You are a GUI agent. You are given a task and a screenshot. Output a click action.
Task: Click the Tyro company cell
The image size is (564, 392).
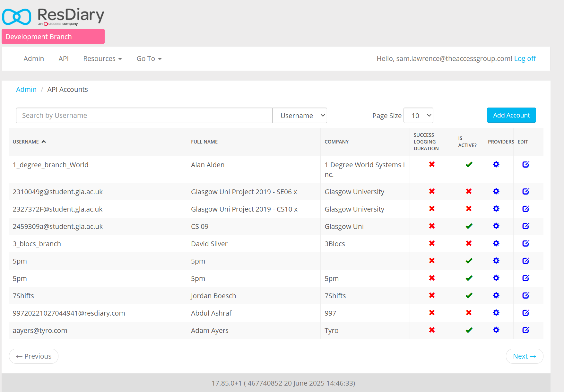[x=332, y=330]
